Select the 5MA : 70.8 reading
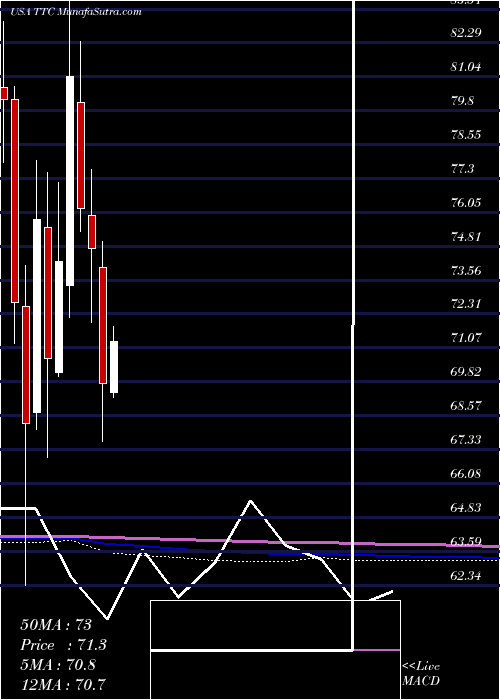Image resolution: width=500 pixels, height=700 pixels. click(x=58, y=664)
